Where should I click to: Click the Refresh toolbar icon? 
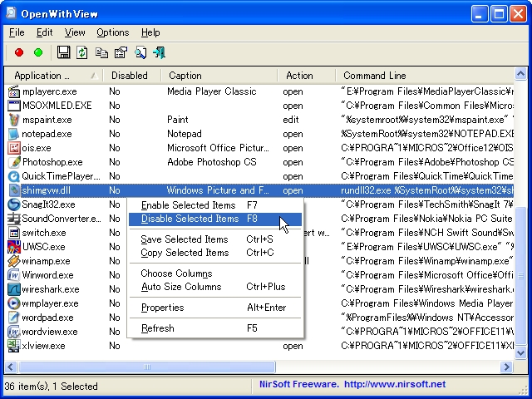pyautogui.click(x=82, y=52)
